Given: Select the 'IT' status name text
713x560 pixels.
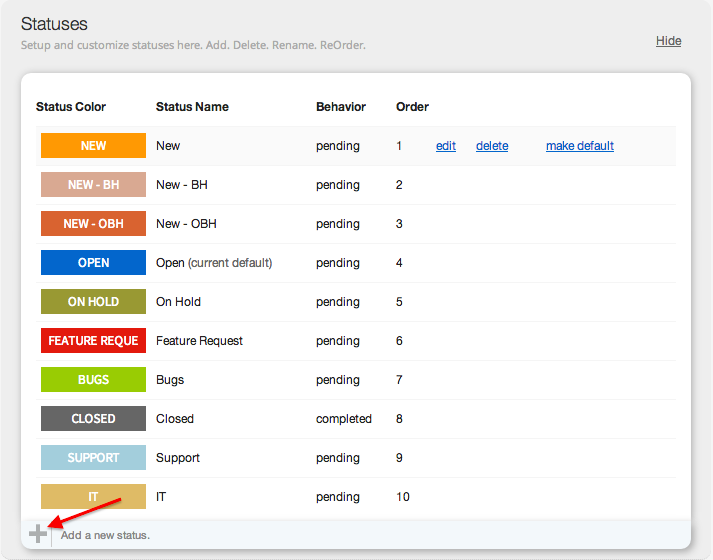Looking at the screenshot, I should click(x=161, y=497).
